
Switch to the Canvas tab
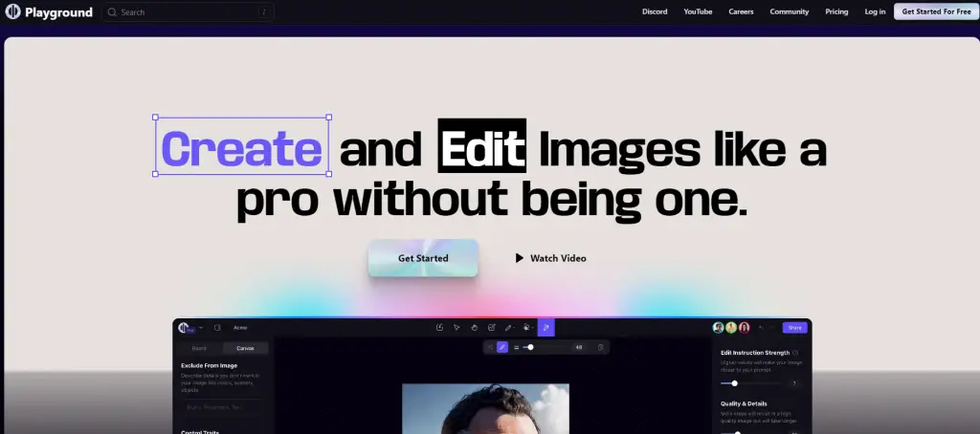(x=245, y=348)
